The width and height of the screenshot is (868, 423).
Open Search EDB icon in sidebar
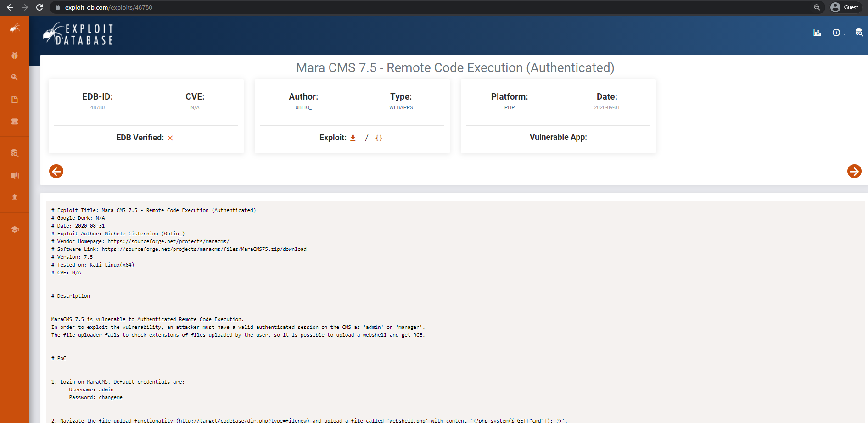pyautogui.click(x=15, y=153)
